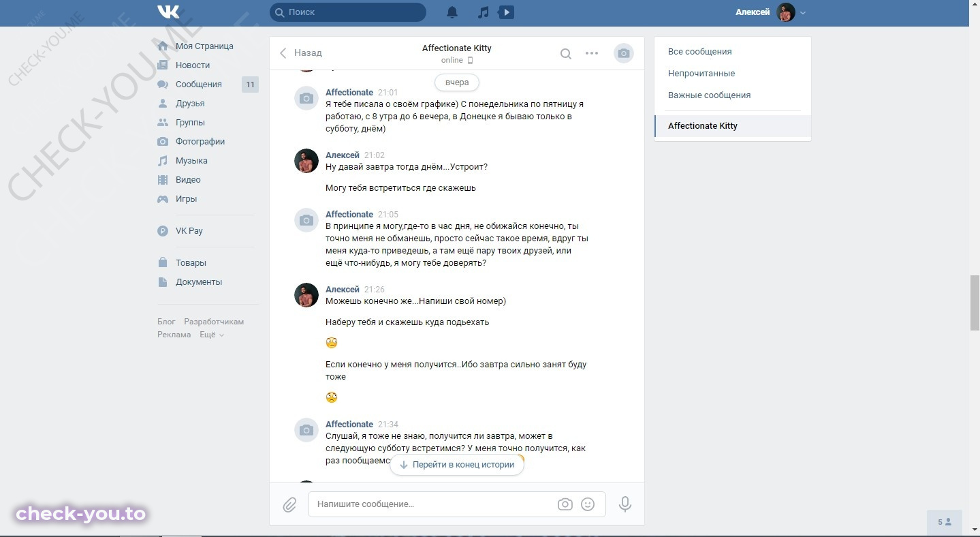Click the person icon beside Друзья
The width and height of the screenshot is (980, 537).
[x=163, y=104]
